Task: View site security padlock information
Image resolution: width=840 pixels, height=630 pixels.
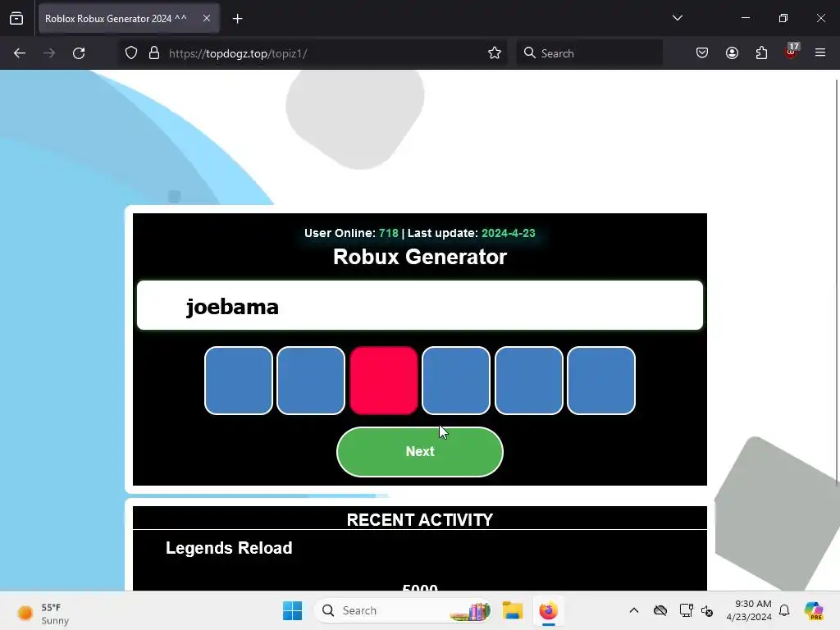Action: [x=154, y=53]
